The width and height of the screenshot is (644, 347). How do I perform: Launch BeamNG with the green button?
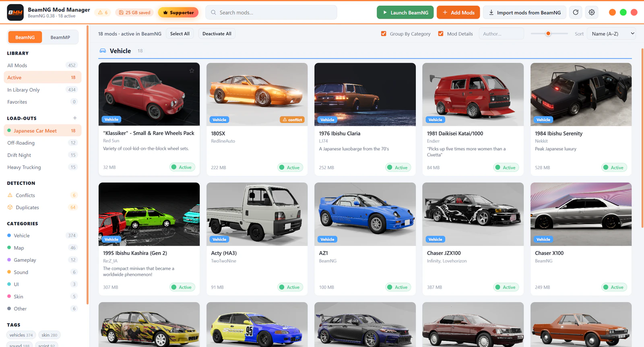point(405,12)
